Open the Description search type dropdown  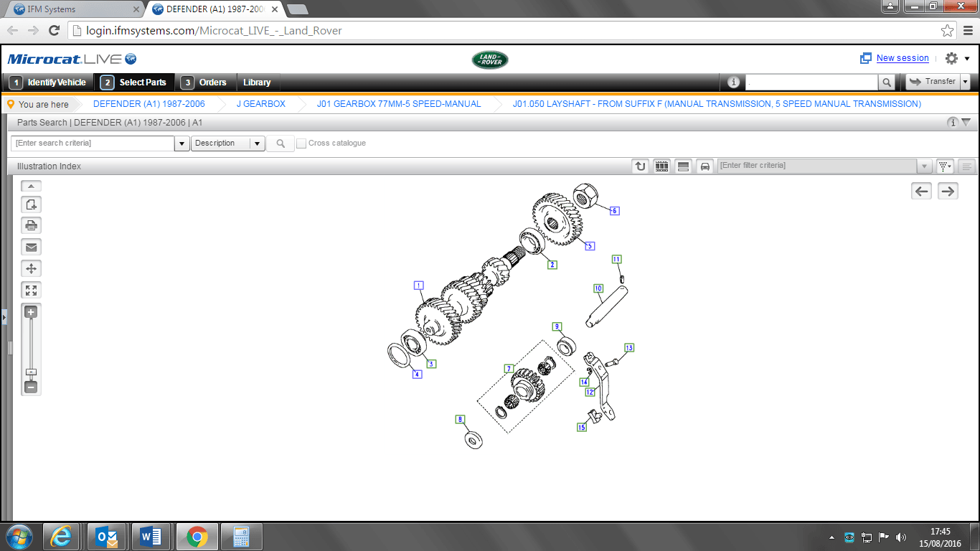[x=228, y=143]
